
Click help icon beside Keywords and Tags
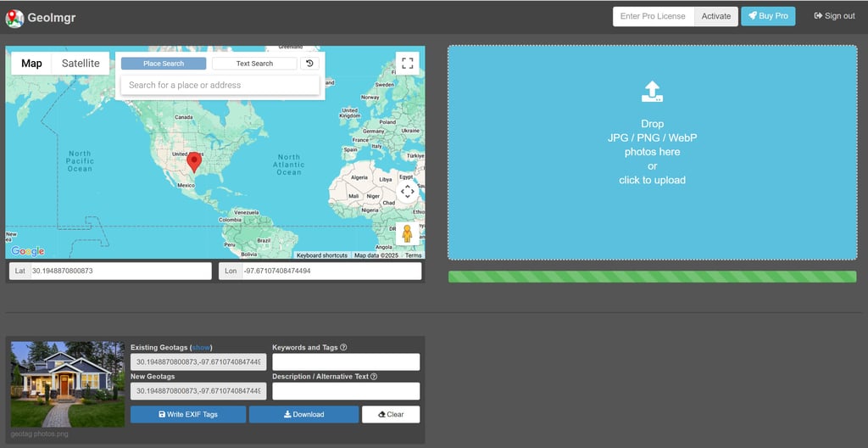click(x=343, y=348)
